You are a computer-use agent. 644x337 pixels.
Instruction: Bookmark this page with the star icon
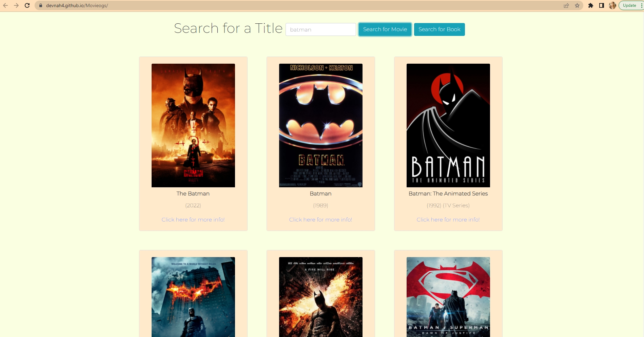point(577,5)
